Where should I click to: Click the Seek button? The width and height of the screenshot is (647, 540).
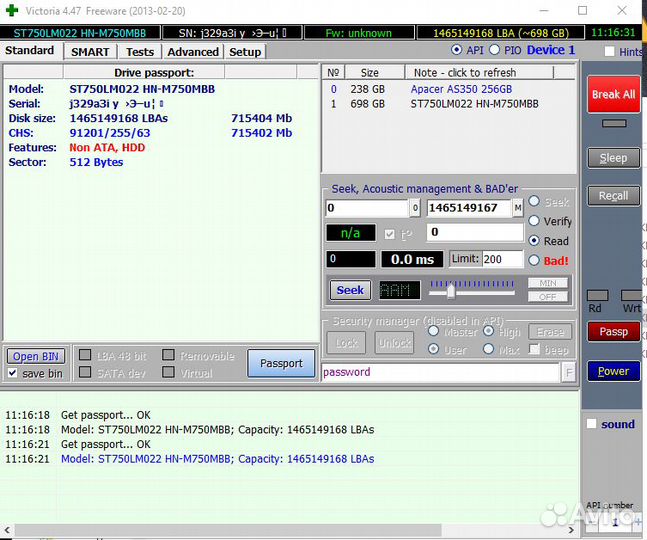(350, 290)
